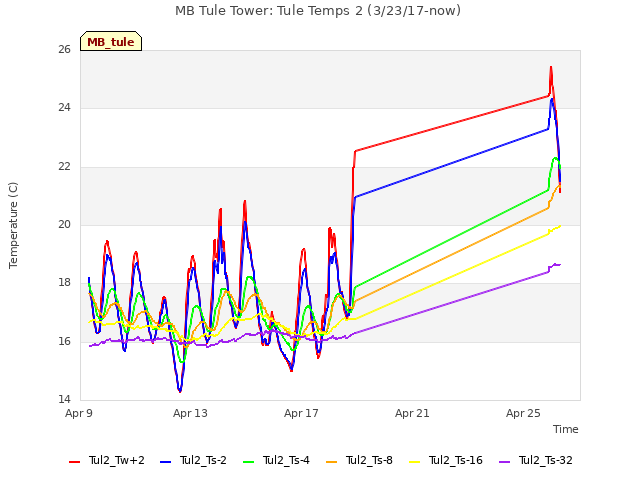Screen dimensions: 640x480
Task: Click the Time axis label
Action: point(566,429)
